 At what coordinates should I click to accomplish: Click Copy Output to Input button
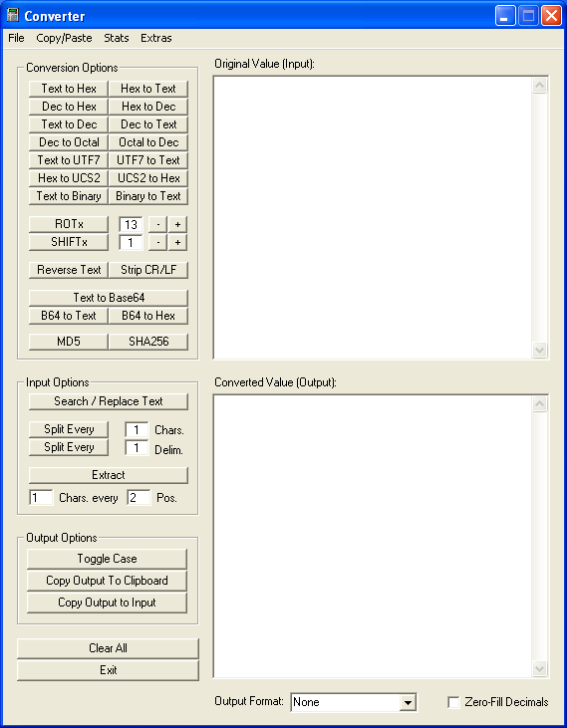[x=107, y=603]
